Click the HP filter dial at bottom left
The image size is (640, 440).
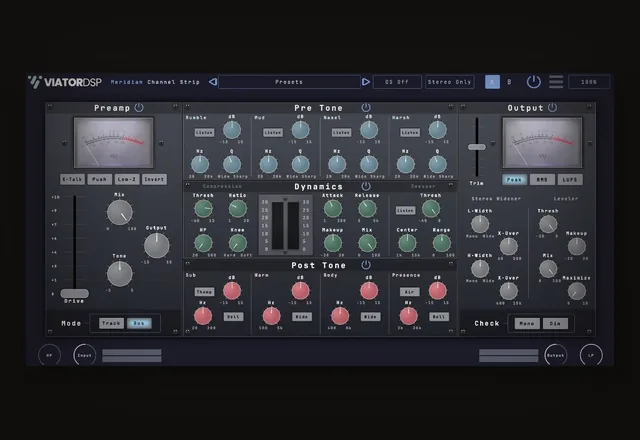(49, 355)
